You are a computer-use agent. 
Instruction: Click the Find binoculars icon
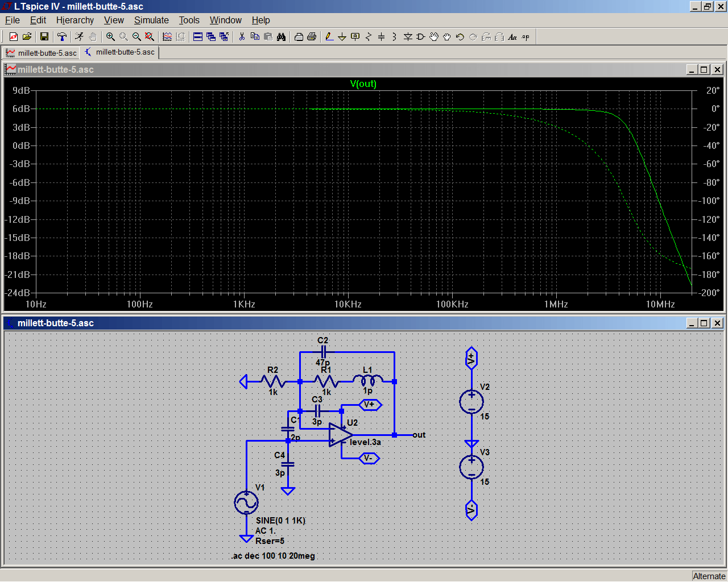point(281,37)
